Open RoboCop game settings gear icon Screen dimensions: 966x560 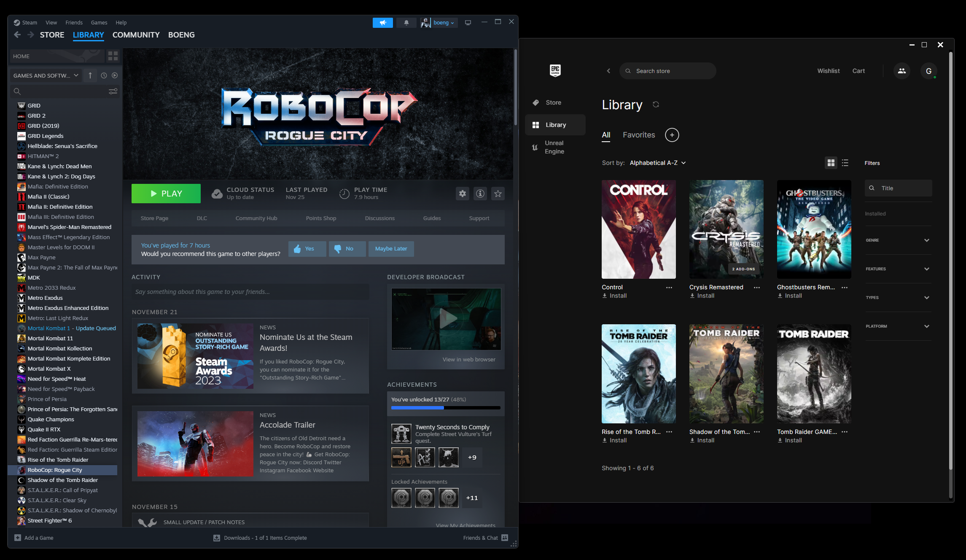463,194
